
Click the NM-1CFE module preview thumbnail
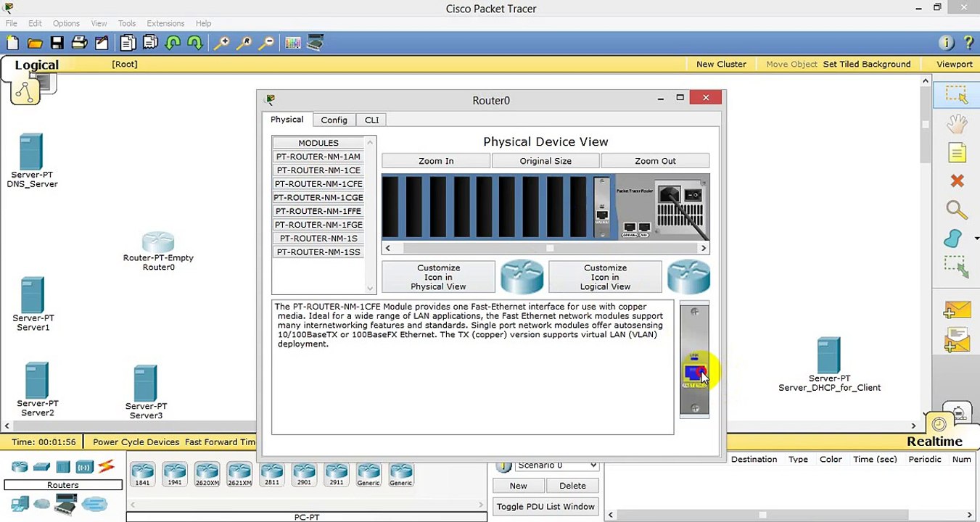pos(694,360)
